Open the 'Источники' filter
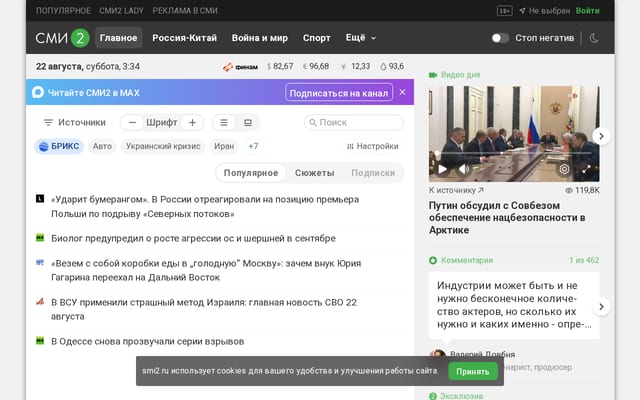Image resolution: width=640 pixels, height=400 pixels. click(74, 122)
